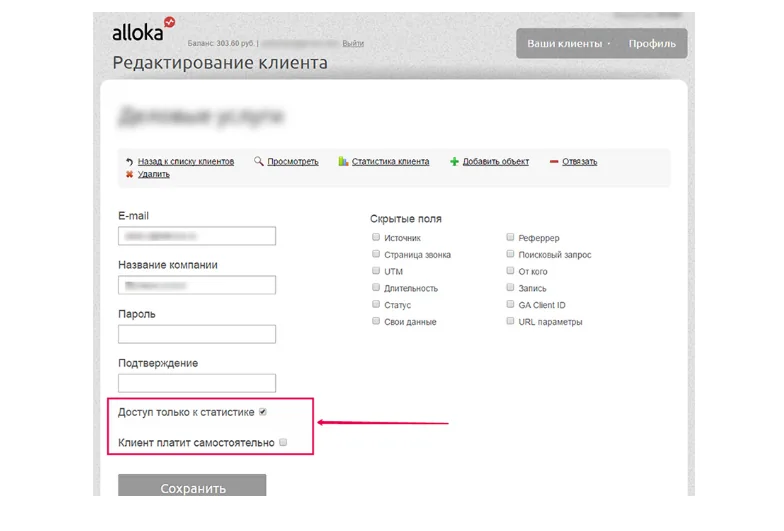Click the Сохранить button

(192, 486)
